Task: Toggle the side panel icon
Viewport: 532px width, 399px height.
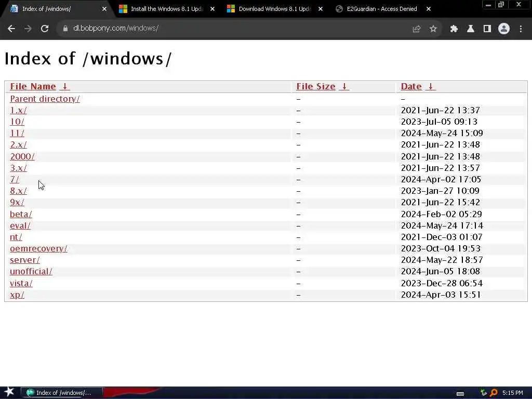Action: pyautogui.click(x=487, y=29)
